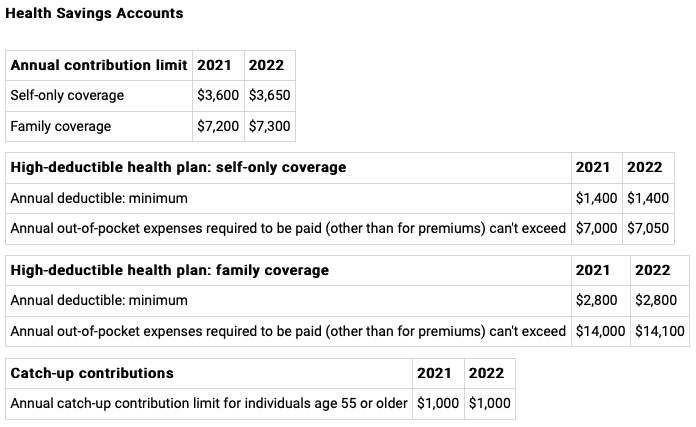Screen dimensions: 696x427
Task: Click the $1,400 self-only deductible for 2022
Action: tap(647, 198)
